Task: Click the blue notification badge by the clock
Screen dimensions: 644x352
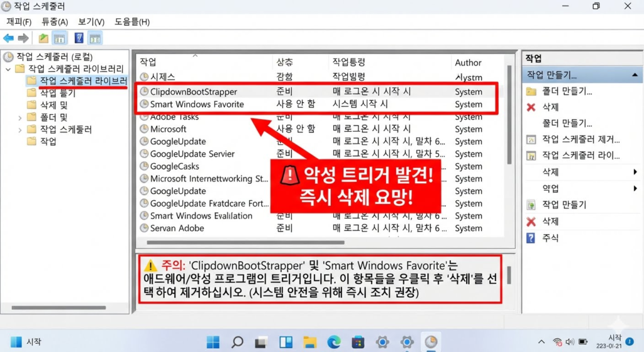Action: (629, 341)
